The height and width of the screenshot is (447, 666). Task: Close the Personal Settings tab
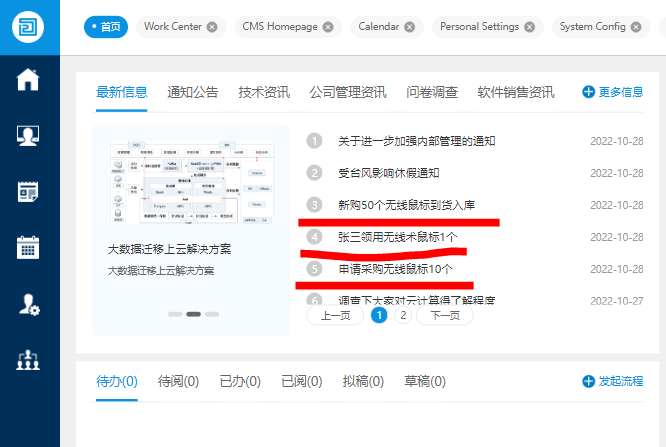tap(529, 27)
